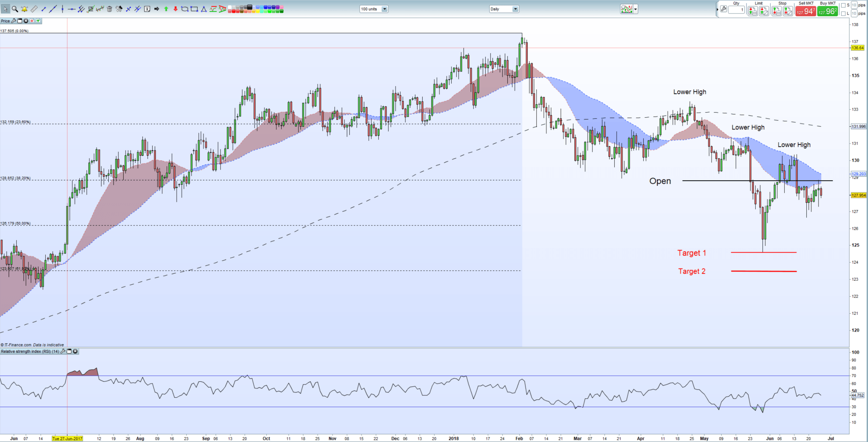Open Price panel wrench settings
868x442 pixels.
(x=14, y=21)
